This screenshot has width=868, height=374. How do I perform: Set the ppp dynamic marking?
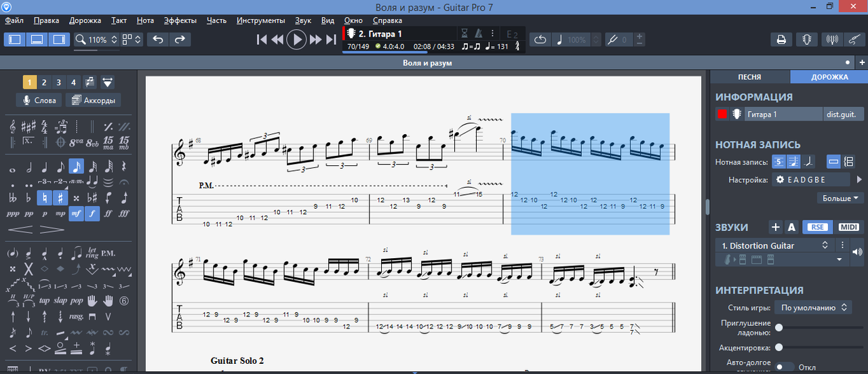(12, 213)
